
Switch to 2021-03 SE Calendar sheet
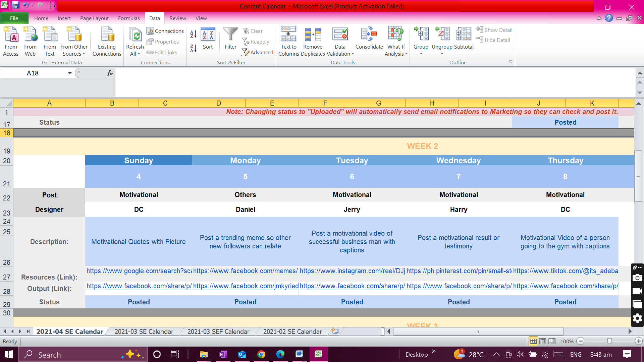144,331
